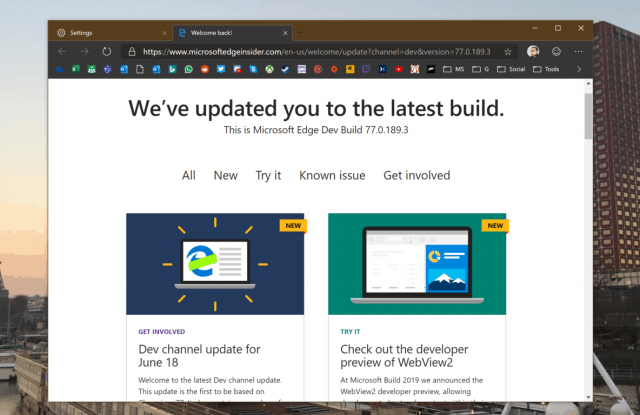Filter articles by Known issue
Viewport: 640px width, 415px height.
point(332,175)
